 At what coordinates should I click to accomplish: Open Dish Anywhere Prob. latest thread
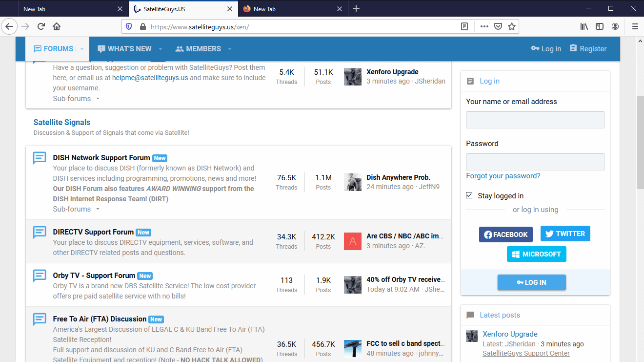click(398, 177)
